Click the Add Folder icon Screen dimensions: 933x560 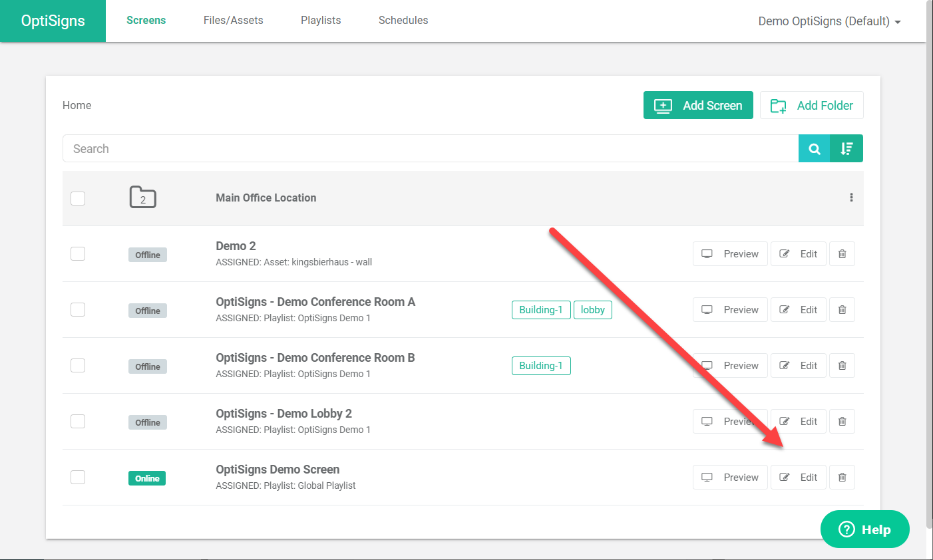point(778,105)
